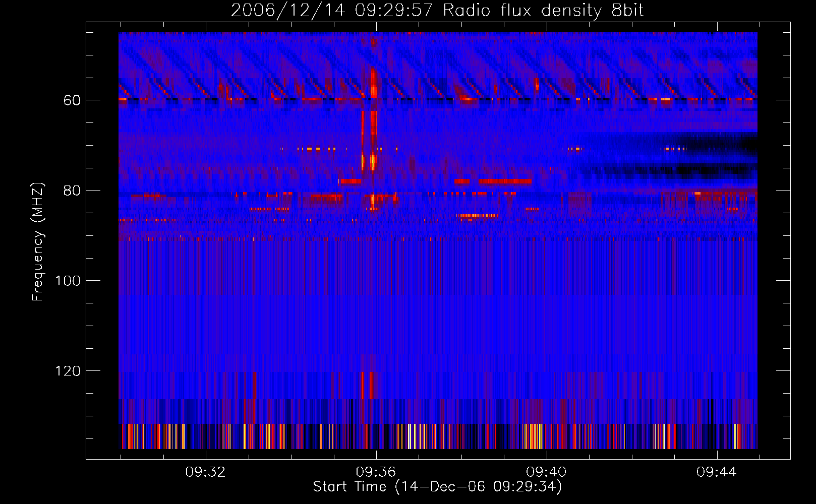Click the 100 frequency tick label
This screenshot has width=816, height=504.
point(68,281)
